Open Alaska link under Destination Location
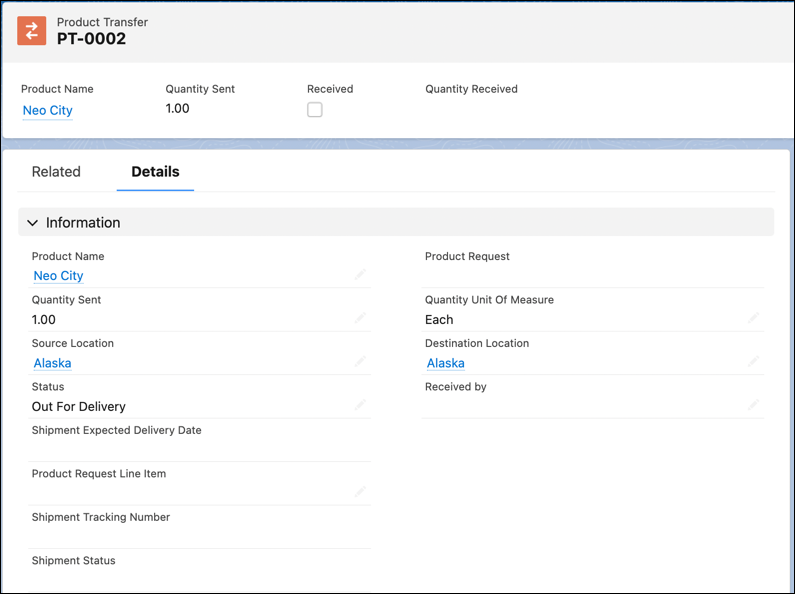This screenshot has height=594, width=795. pyautogui.click(x=446, y=363)
